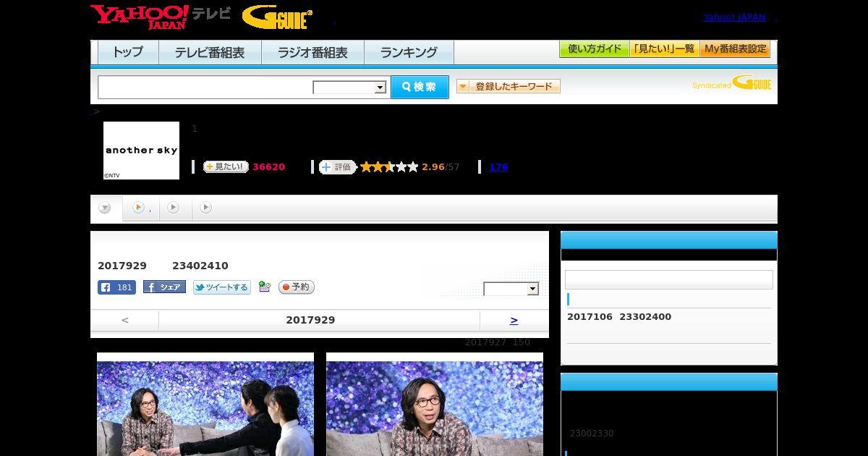Click the 2.96 rating score
This screenshot has width=868, height=456.
pyautogui.click(x=433, y=167)
